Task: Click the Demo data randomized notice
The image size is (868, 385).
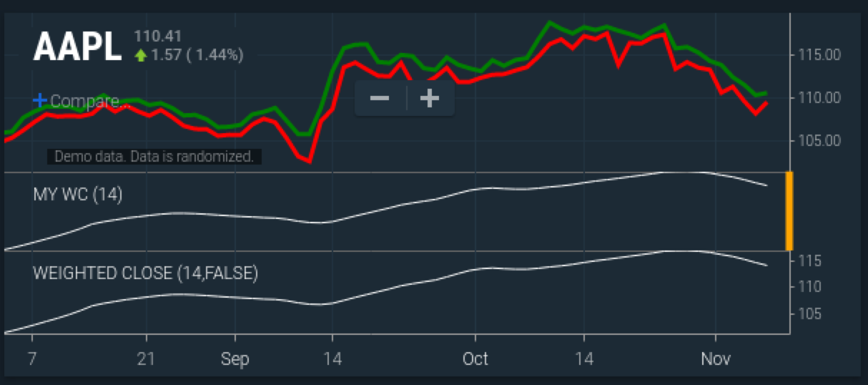Action: [154, 157]
